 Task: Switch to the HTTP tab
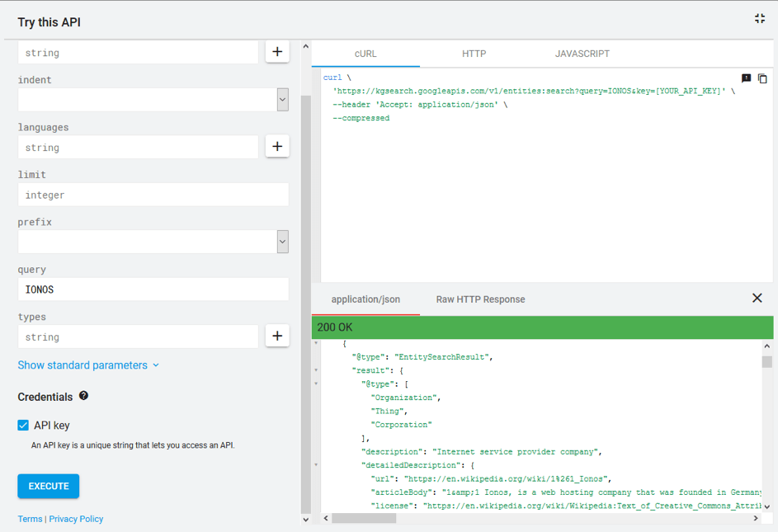tap(474, 54)
